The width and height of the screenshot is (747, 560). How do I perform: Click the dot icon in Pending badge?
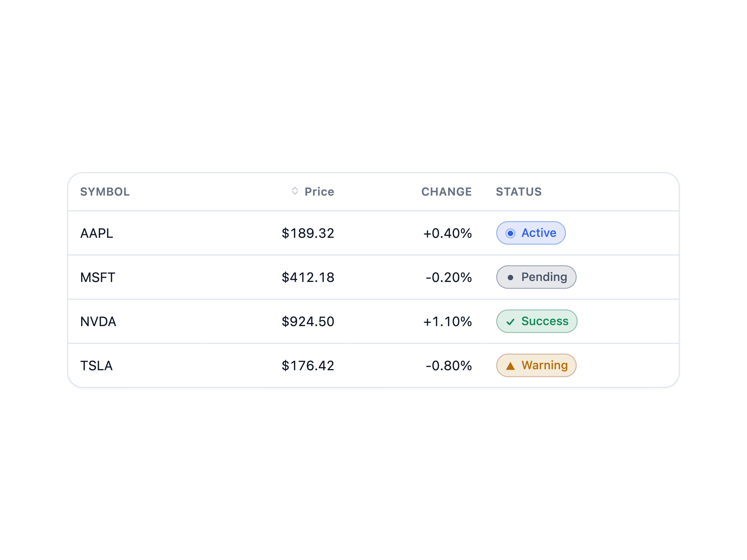(x=510, y=277)
